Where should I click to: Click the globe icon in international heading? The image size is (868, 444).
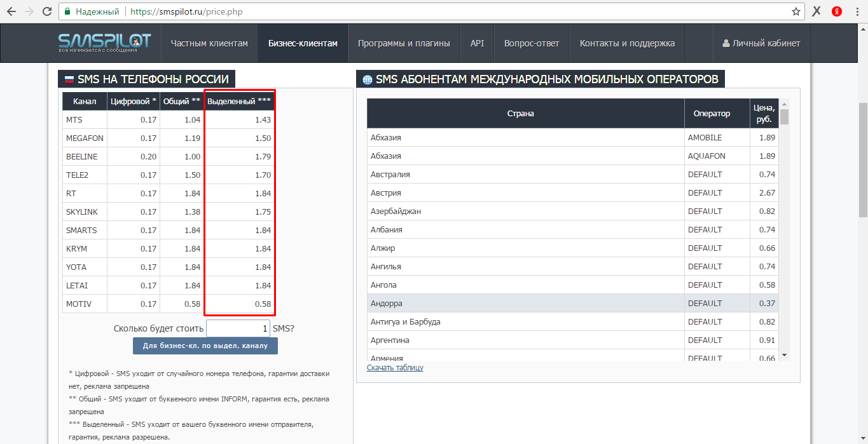click(x=367, y=80)
